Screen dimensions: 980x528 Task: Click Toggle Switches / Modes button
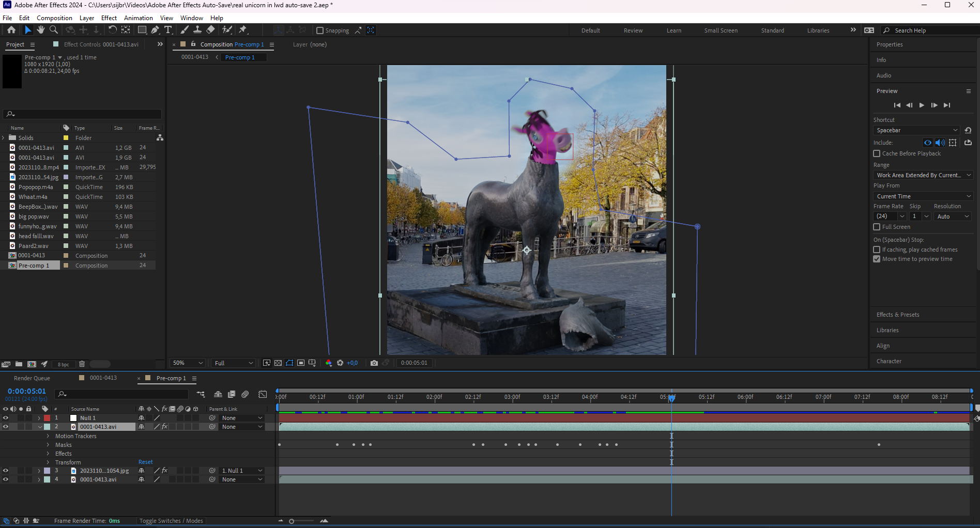171,521
